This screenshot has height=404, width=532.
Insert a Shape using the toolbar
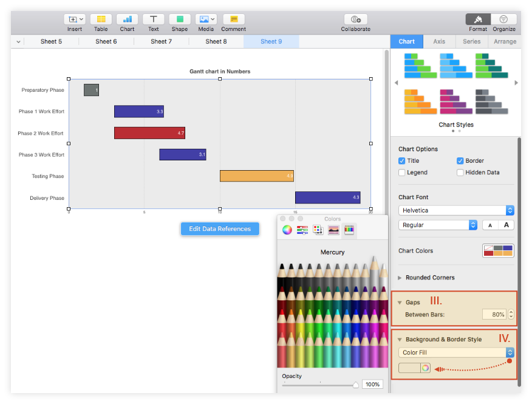[179, 20]
